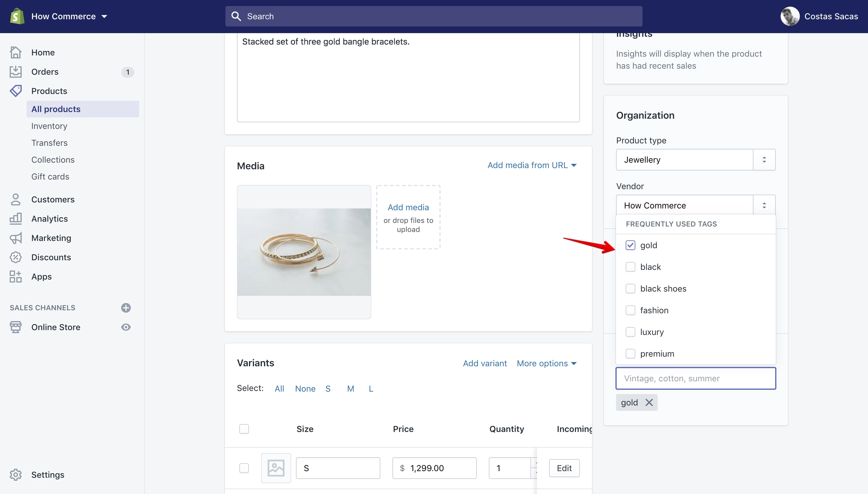The height and width of the screenshot is (494, 868).
Task: Select M size variants link
Action: (351, 389)
